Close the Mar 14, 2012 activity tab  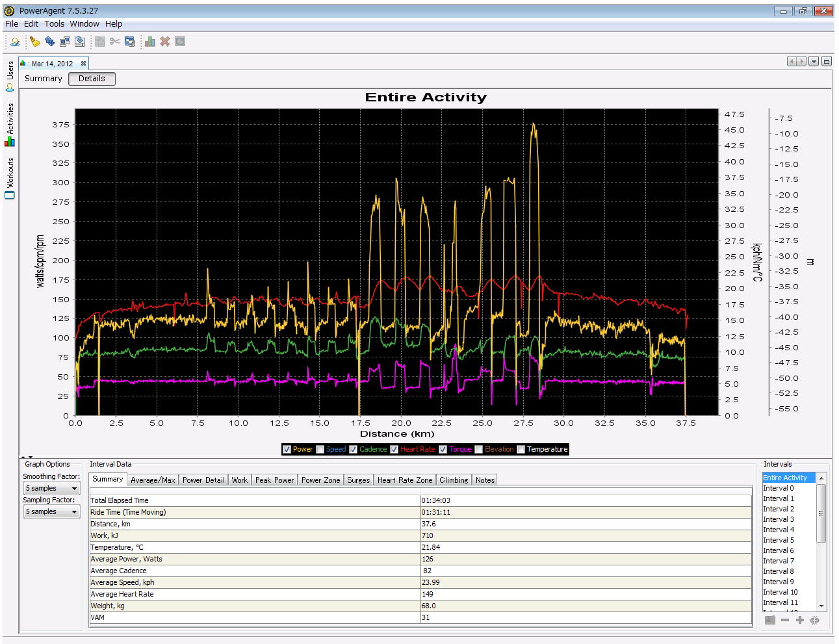point(83,64)
